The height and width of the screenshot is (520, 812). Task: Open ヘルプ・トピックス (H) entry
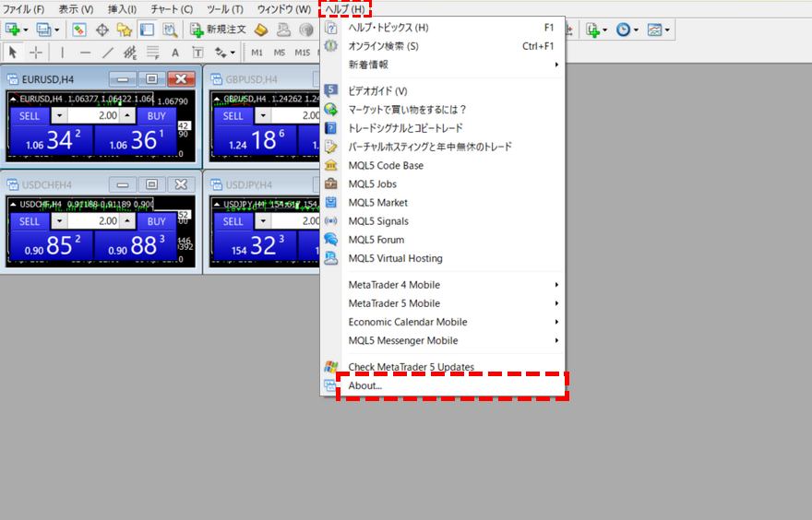[x=443, y=28]
